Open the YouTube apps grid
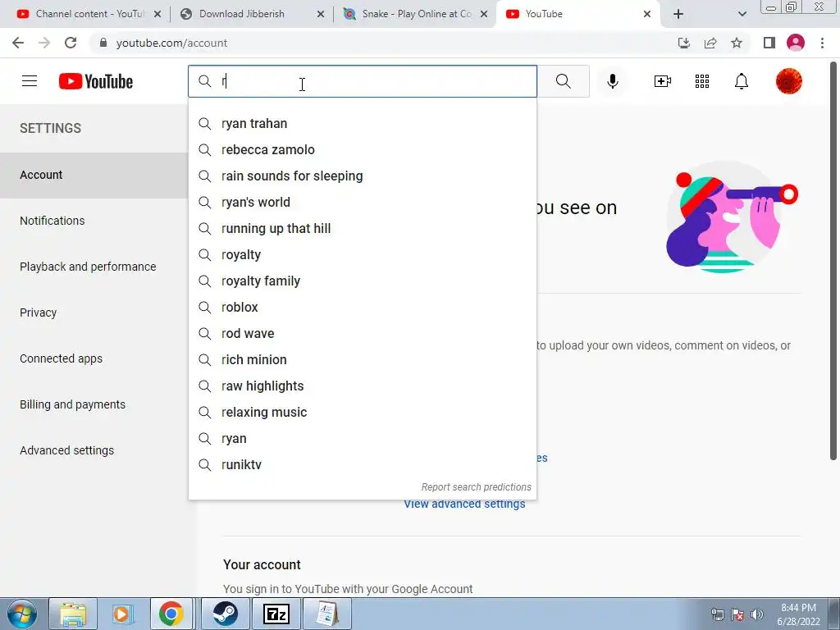Viewport: 840px width, 630px height. tap(702, 81)
